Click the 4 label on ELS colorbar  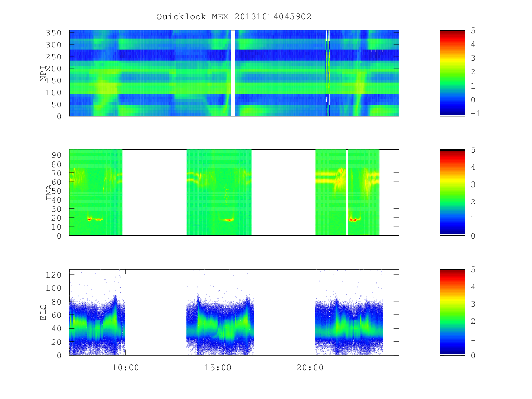point(473,287)
